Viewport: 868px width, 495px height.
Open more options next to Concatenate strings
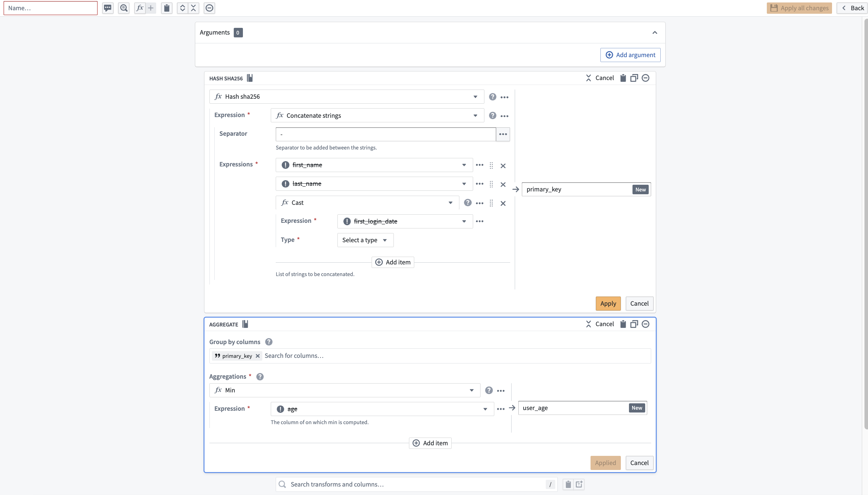[x=505, y=116]
